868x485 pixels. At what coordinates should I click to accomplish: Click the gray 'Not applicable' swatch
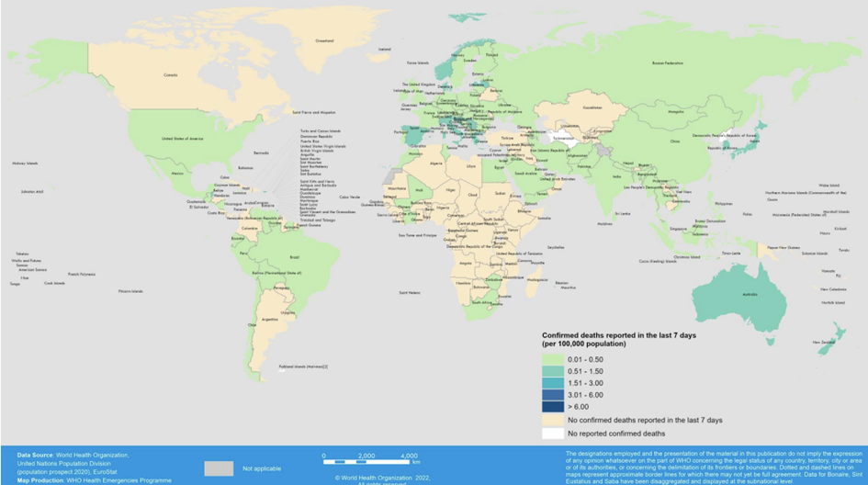[x=218, y=468]
